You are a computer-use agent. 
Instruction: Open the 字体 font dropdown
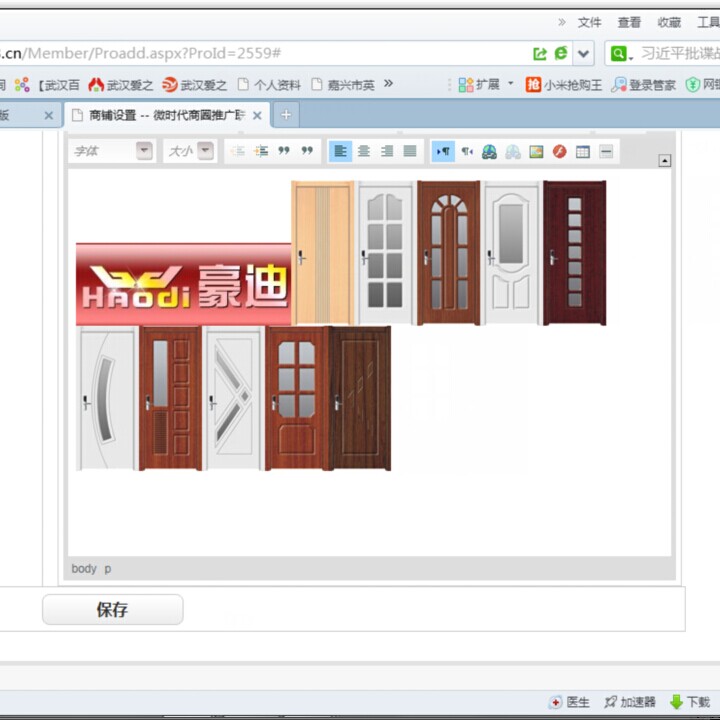pos(145,151)
